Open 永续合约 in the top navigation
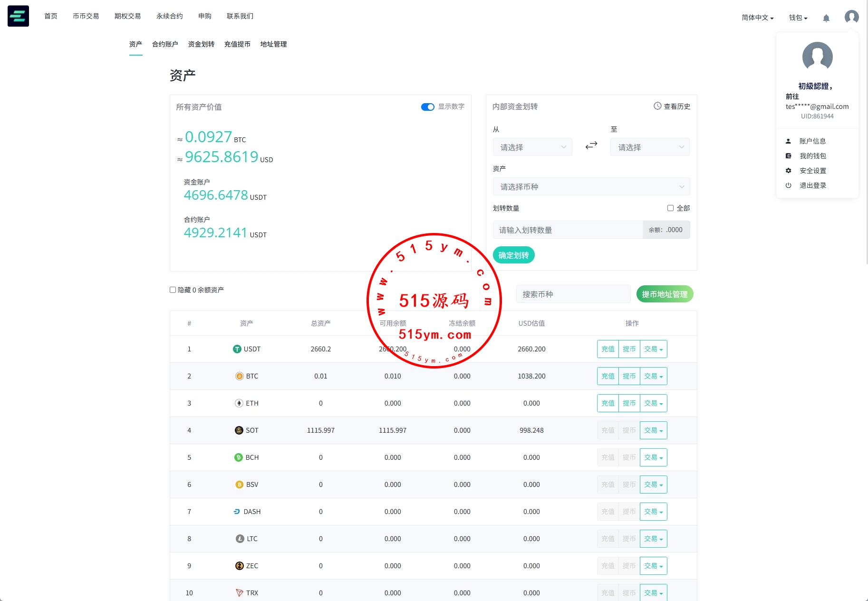This screenshot has width=868, height=601. click(169, 16)
